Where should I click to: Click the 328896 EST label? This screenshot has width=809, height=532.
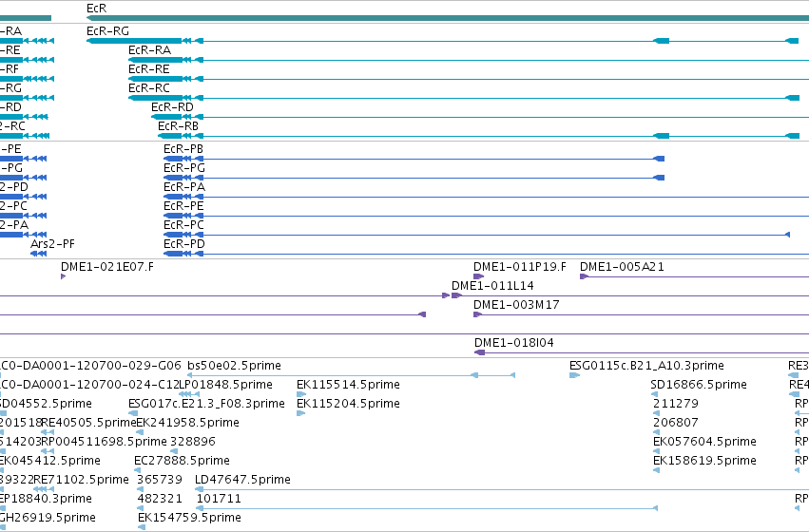point(193,443)
